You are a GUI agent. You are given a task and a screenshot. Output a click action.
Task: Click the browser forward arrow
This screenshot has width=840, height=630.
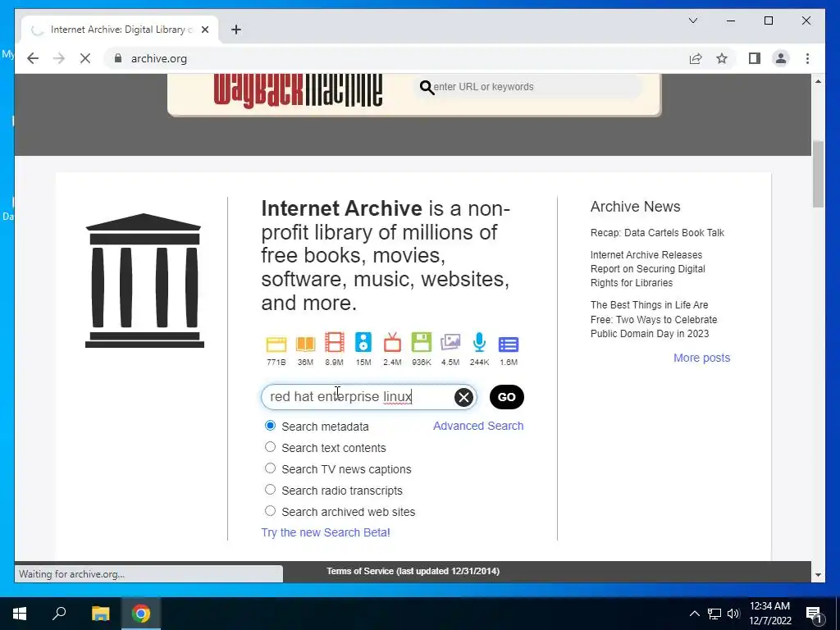pos(59,58)
